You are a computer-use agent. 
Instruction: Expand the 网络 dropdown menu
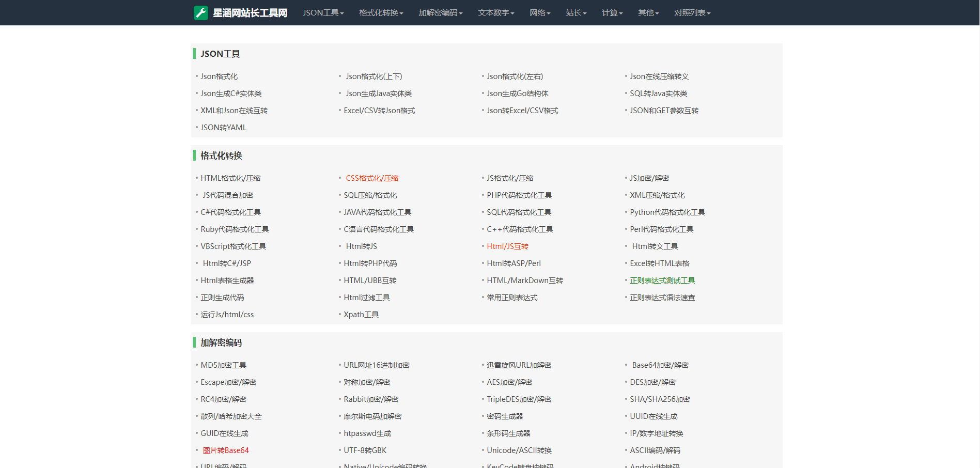(540, 13)
